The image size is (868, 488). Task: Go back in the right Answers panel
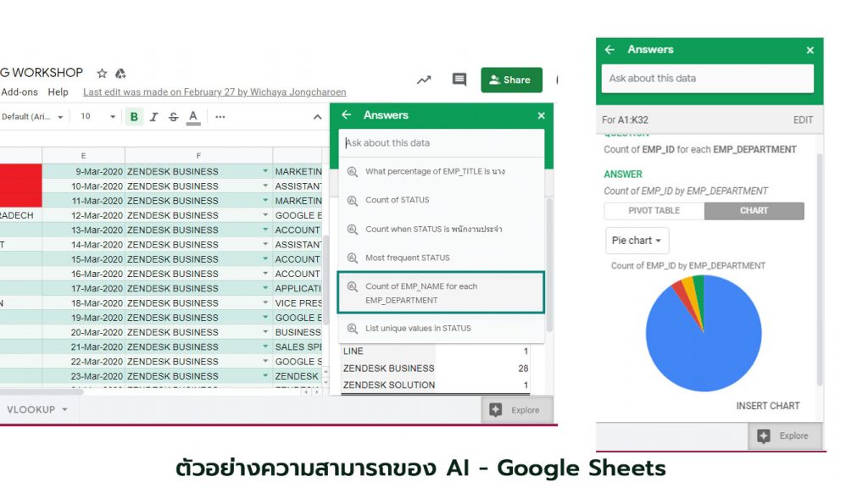point(609,49)
